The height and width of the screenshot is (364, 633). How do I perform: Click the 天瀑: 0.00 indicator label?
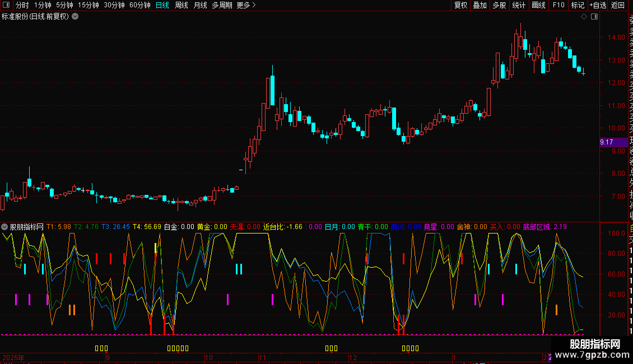pos(245,227)
